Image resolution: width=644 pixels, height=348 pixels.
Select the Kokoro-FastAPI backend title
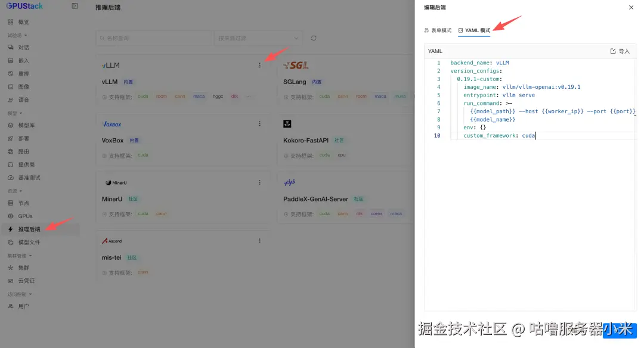[305, 141]
